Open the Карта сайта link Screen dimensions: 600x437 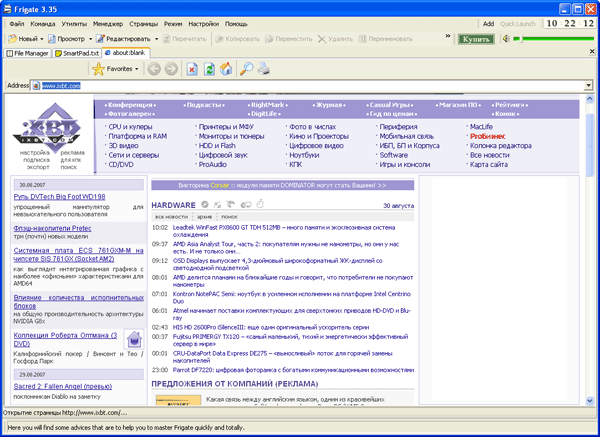489,165
